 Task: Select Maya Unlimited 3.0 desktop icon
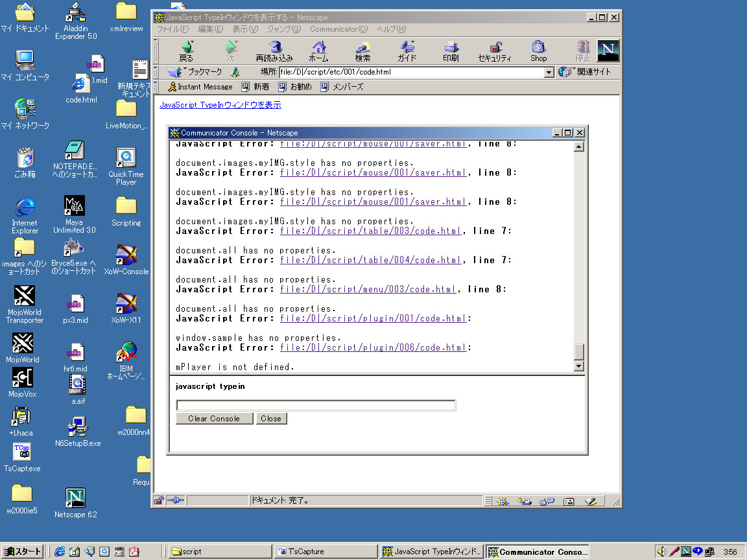click(75, 215)
